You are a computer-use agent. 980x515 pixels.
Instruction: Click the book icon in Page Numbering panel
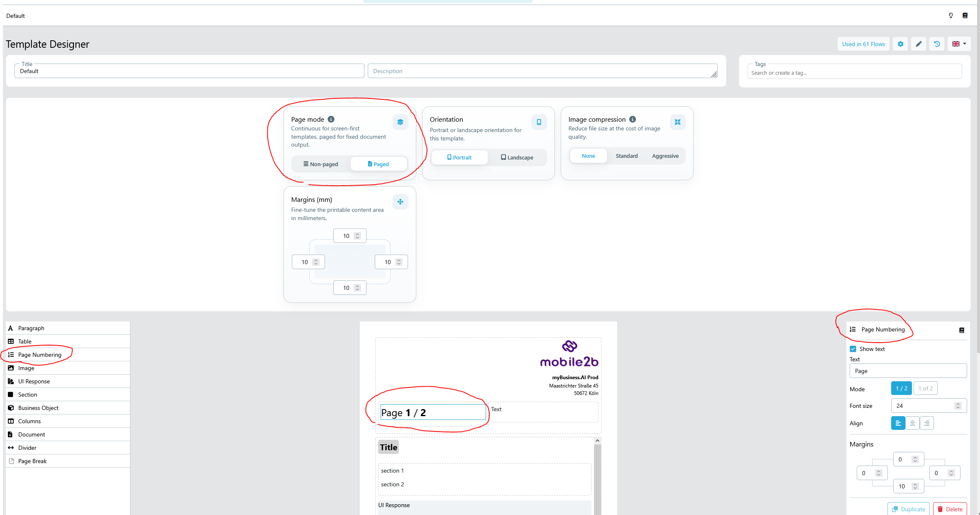(962, 330)
